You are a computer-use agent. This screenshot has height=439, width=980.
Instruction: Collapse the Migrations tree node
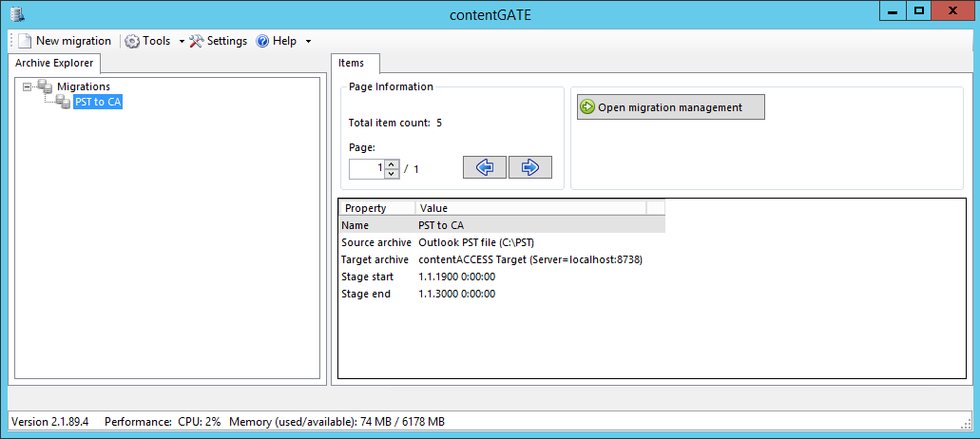coord(27,86)
